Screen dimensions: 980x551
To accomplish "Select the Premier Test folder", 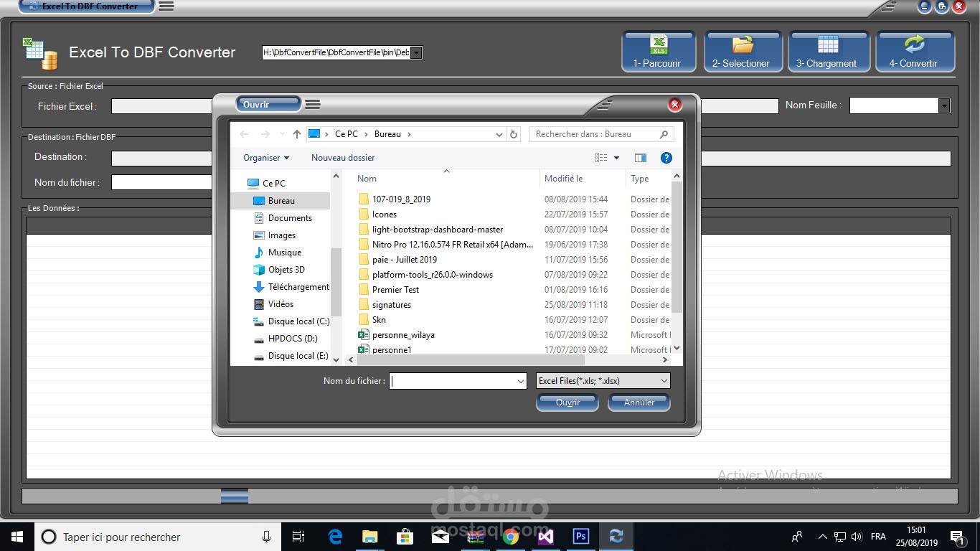I will 395,290.
